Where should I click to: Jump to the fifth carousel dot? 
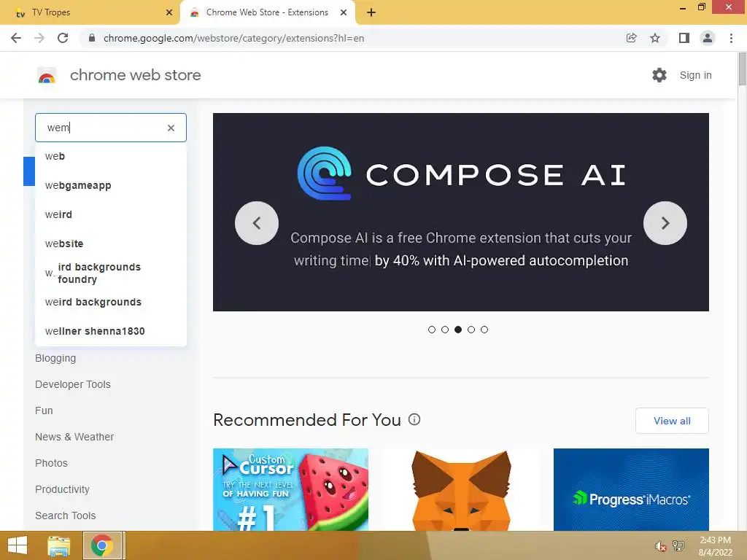point(484,330)
